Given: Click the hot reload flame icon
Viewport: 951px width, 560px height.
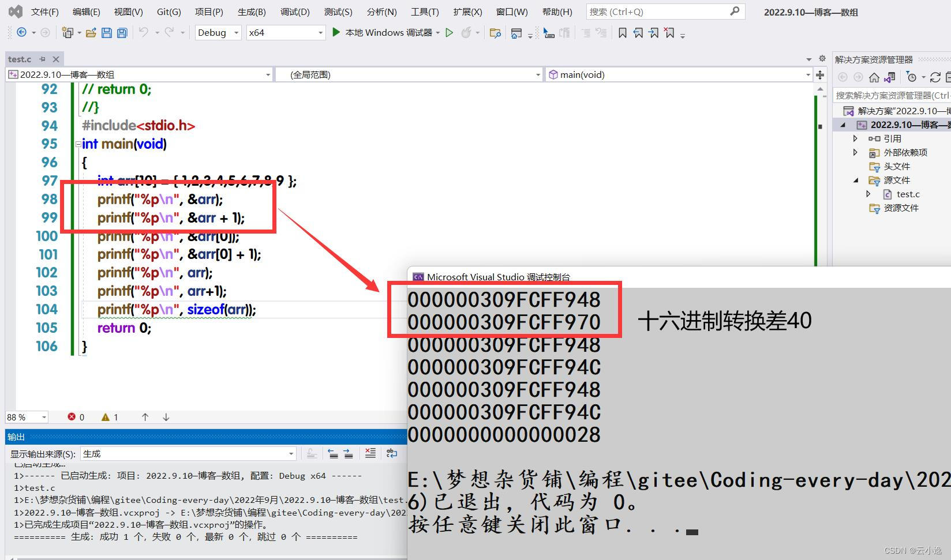Looking at the screenshot, I should (x=466, y=33).
